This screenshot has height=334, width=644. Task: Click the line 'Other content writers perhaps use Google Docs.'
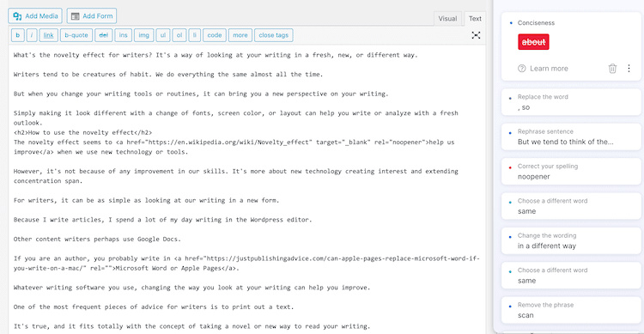97,239
